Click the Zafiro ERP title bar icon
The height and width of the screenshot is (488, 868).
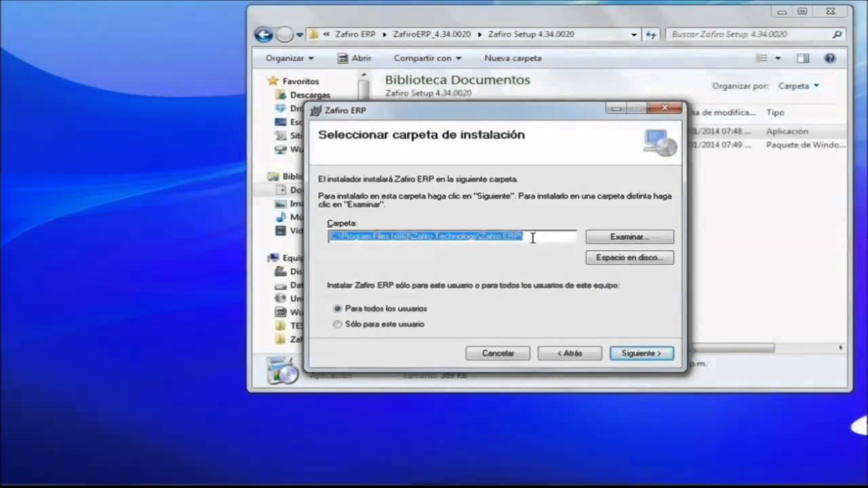315,110
